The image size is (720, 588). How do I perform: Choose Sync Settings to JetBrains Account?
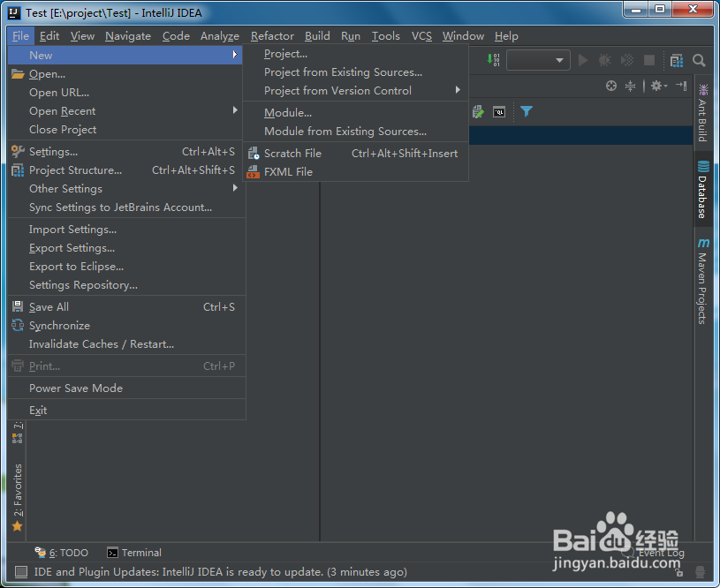[125, 207]
